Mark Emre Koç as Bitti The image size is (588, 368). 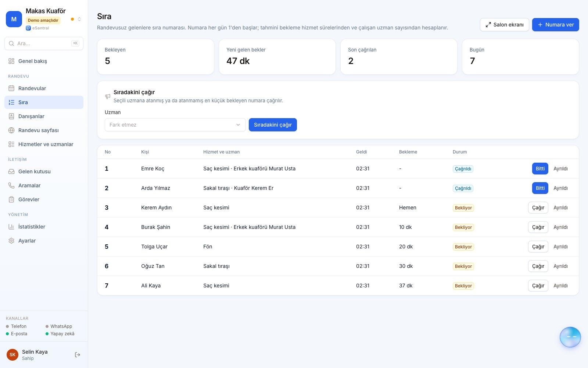[x=540, y=169]
